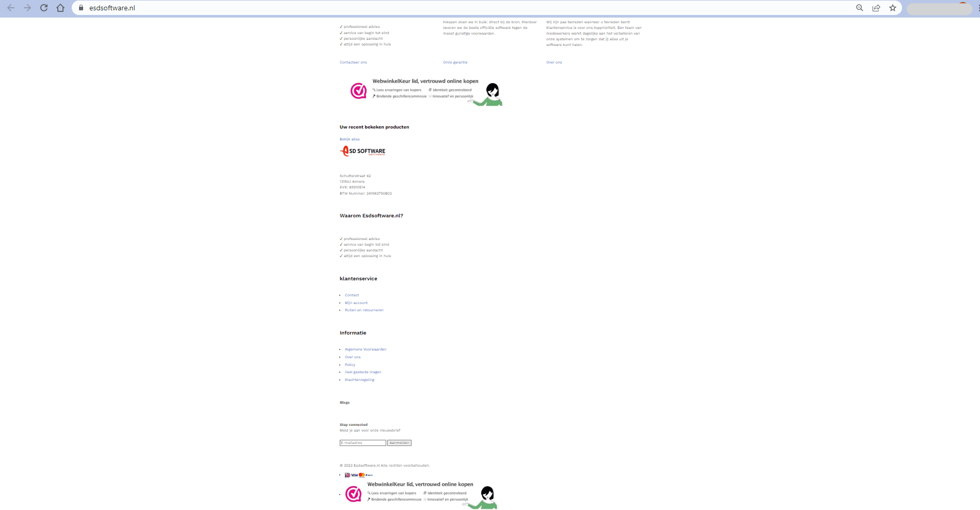Viewport: 980px width, 510px height.
Task: Open the Contacteer ons link
Action: click(x=353, y=62)
